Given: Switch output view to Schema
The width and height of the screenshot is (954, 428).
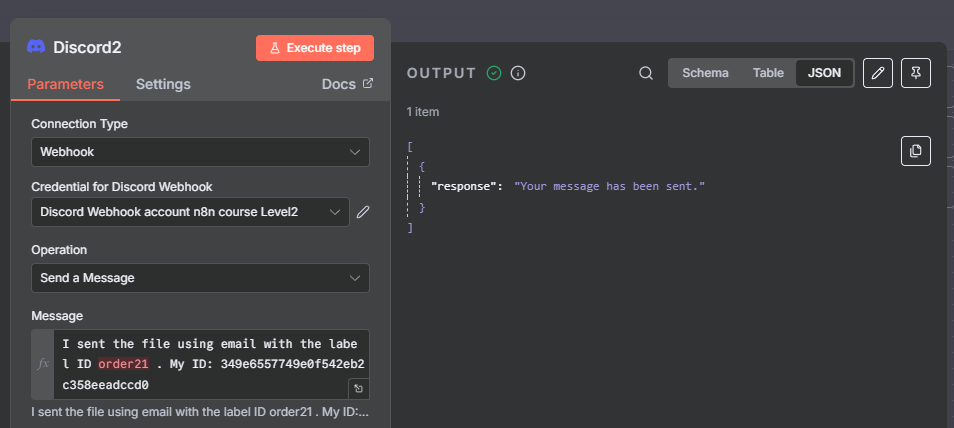Looking at the screenshot, I should pos(705,73).
